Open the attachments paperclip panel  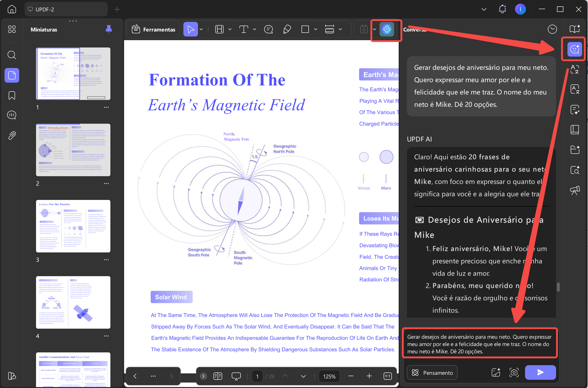coord(12,135)
